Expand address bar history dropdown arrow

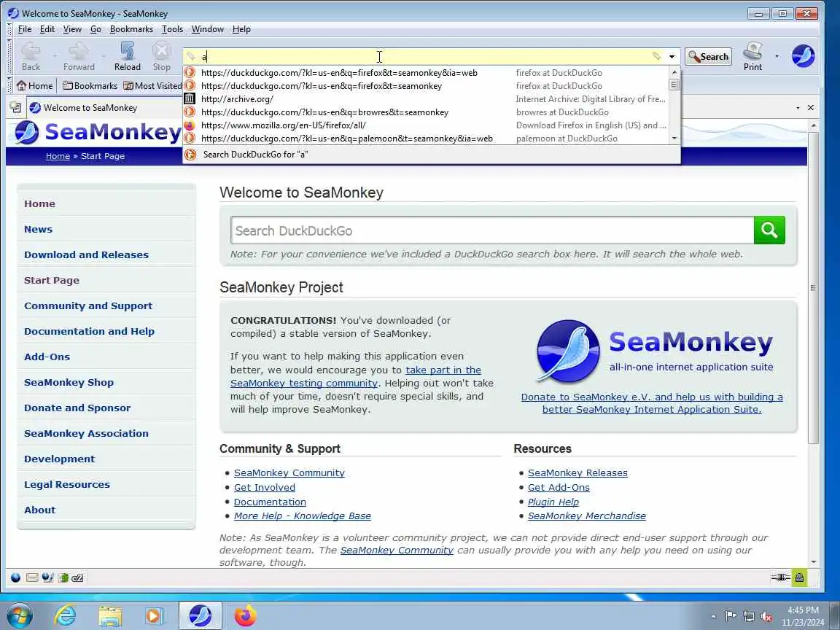click(x=672, y=57)
